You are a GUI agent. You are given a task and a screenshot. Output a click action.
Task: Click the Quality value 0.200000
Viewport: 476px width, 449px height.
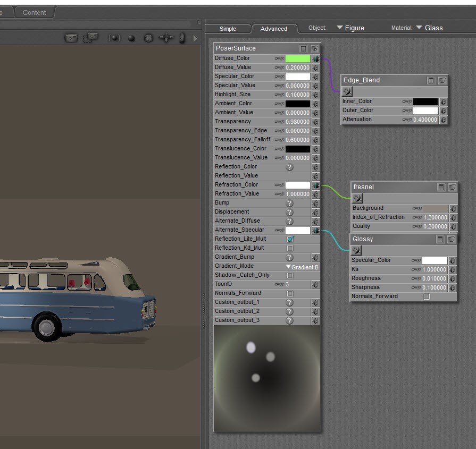pyautogui.click(x=436, y=226)
